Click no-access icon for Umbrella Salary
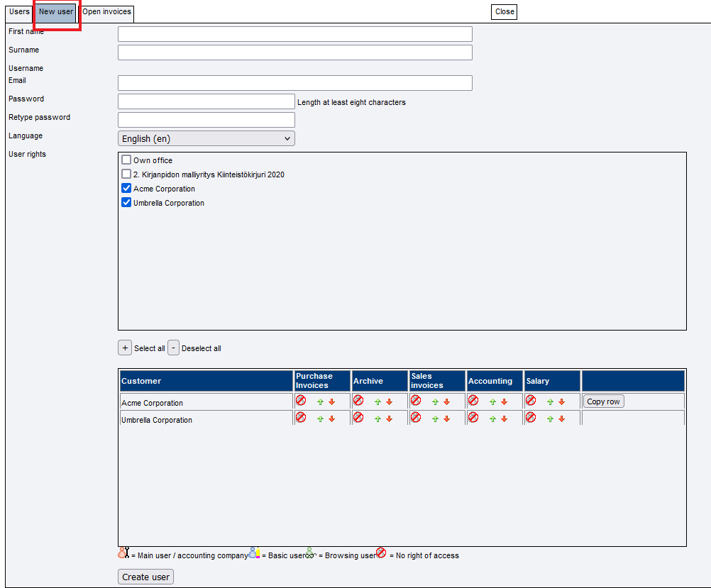This screenshot has width=711, height=588. click(531, 418)
